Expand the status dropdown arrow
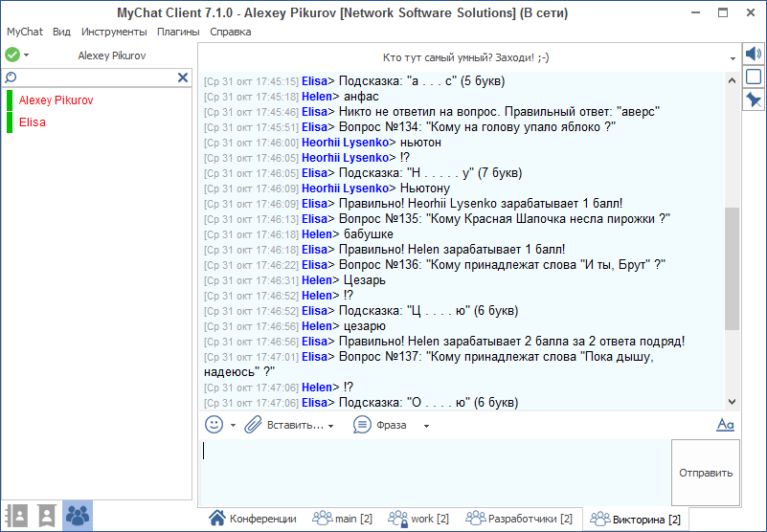Image resolution: width=767 pixels, height=532 pixels. (27, 55)
